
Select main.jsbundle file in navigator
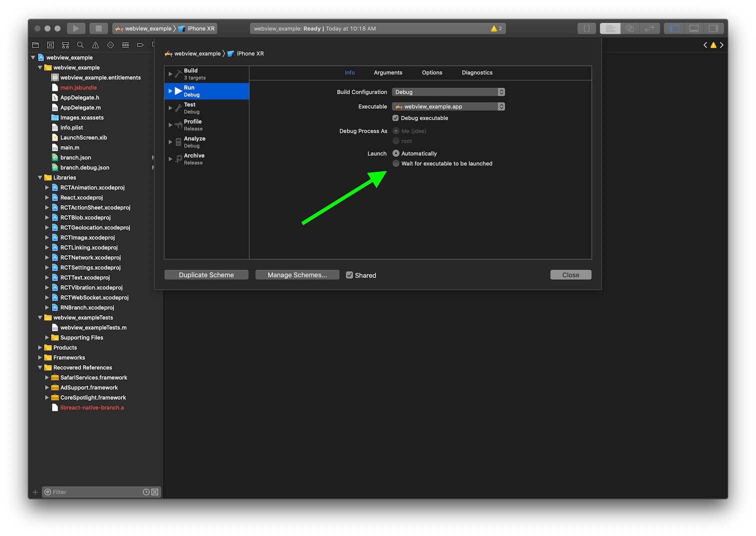[78, 87]
